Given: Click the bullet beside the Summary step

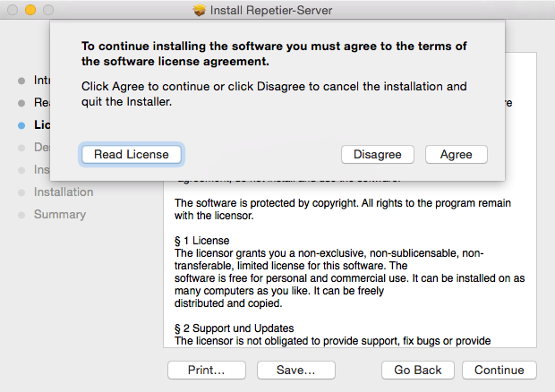Looking at the screenshot, I should point(21,215).
